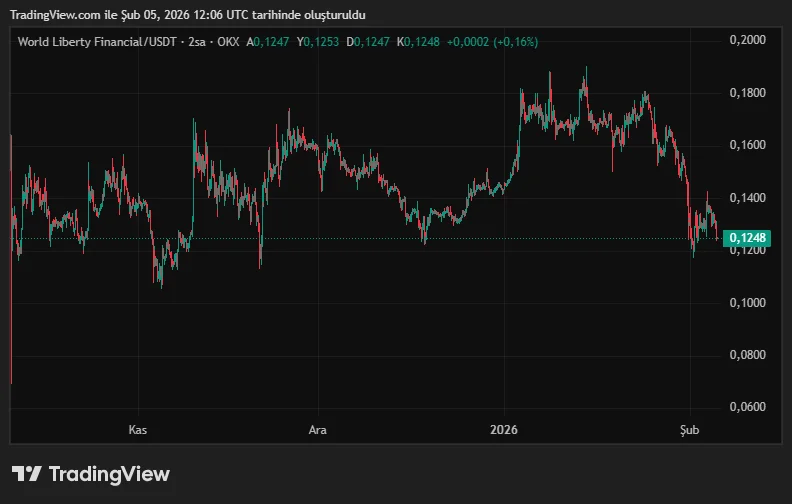Click the TradingView logo icon
The width and height of the screenshot is (792, 504).
pos(27,474)
